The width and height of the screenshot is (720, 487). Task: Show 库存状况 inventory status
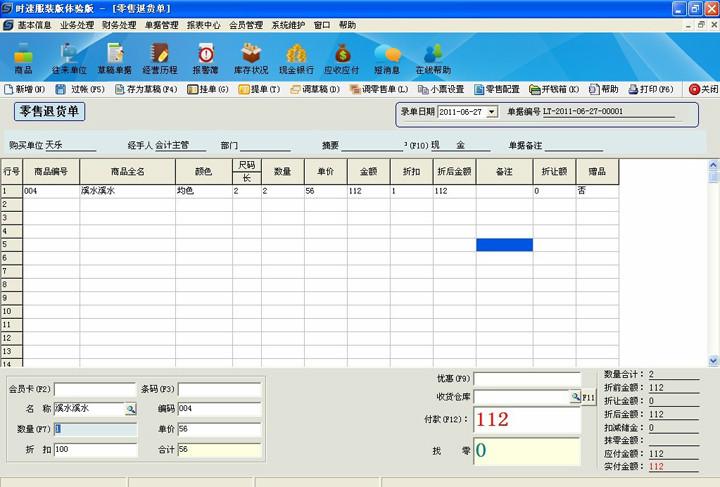tap(251, 58)
